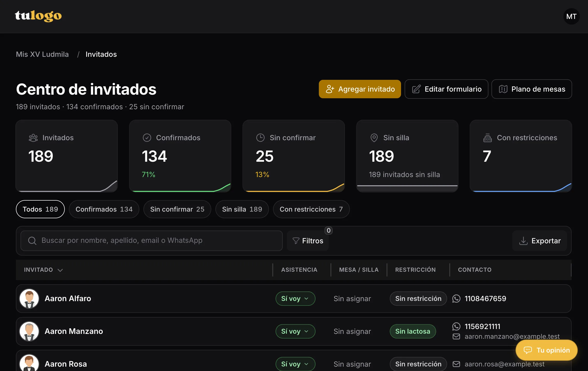The height and width of the screenshot is (371, 588).
Task: Click the Invitados people icon in stats card
Action: click(33, 138)
